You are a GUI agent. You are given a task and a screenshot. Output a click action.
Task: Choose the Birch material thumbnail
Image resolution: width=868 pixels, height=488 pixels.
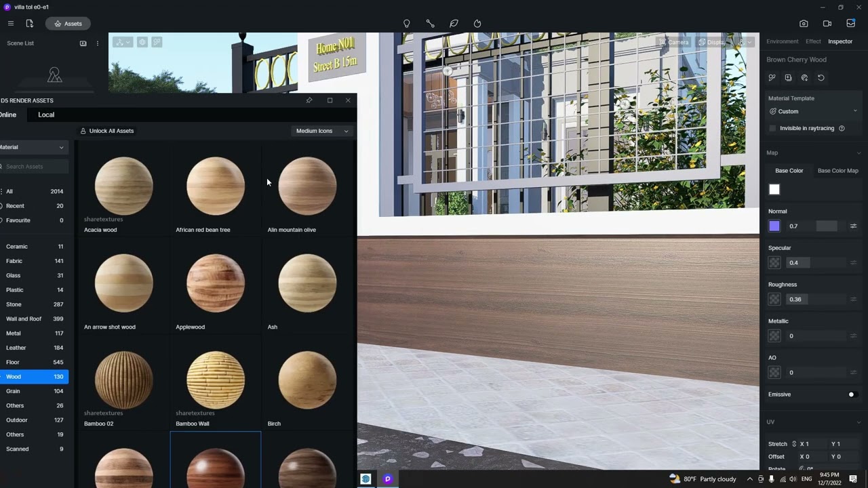pyautogui.click(x=307, y=380)
